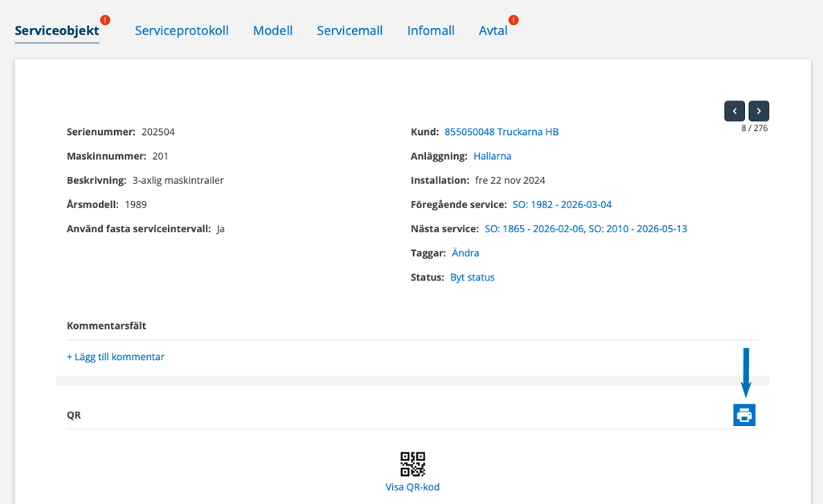This screenshot has width=823, height=504.
Task: Open the Avtal tab
Action: click(493, 31)
